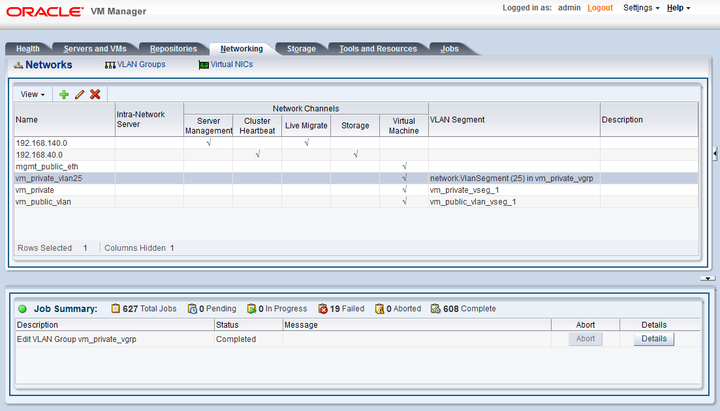Sort by the Name column header
Viewport: 720px width, 411px height.
coord(64,119)
